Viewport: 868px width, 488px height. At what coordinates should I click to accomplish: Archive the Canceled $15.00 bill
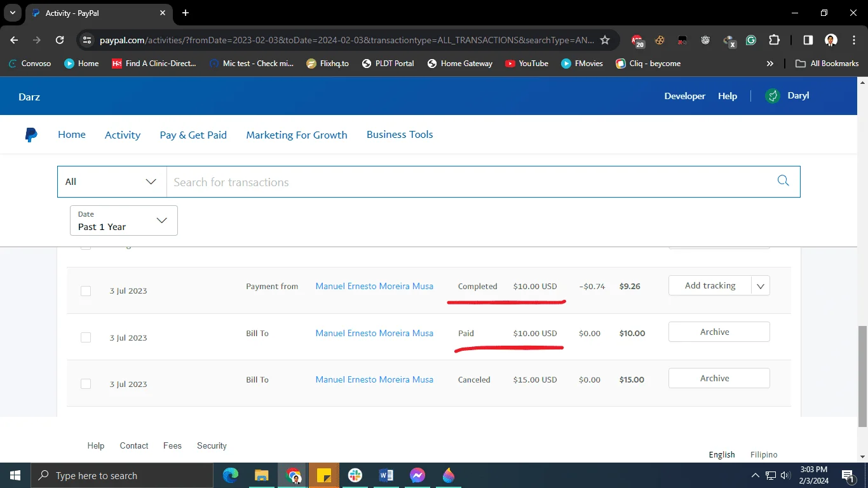tap(719, 378)
